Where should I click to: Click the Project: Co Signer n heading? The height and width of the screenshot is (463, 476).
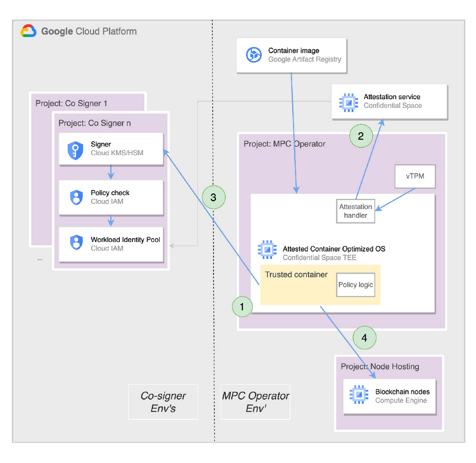point(95,123)
